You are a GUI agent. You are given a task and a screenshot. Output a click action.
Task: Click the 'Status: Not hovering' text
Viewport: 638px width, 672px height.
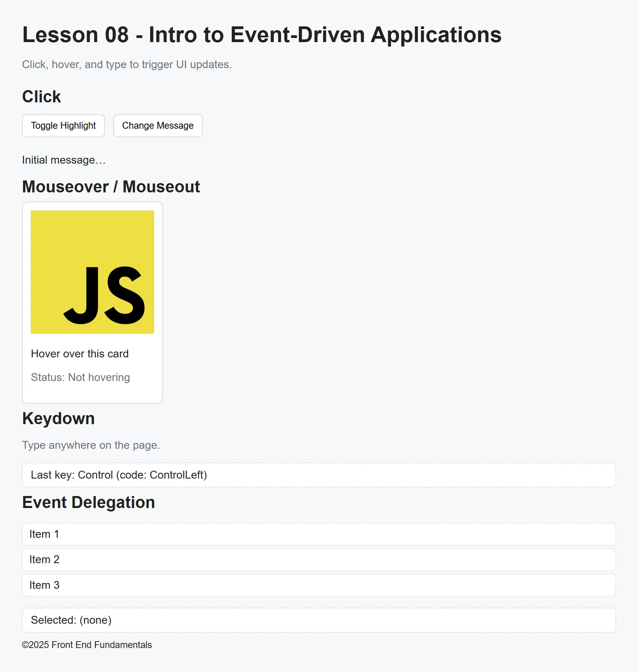80,377
